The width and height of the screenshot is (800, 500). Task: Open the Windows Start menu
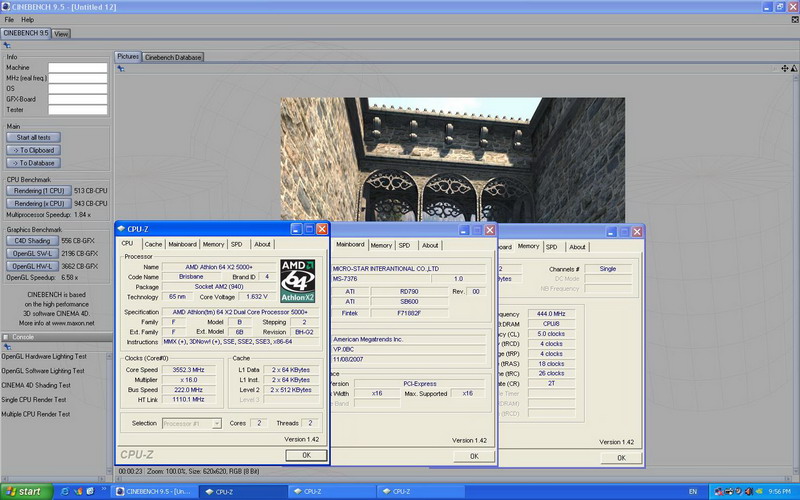24,492
